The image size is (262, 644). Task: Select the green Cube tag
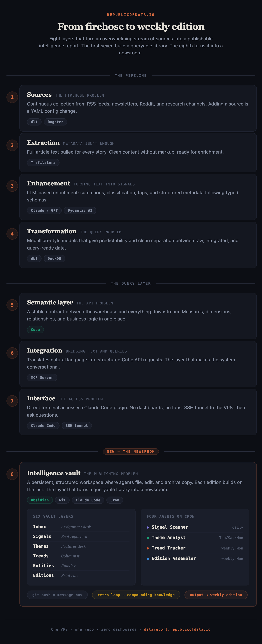coord(35,329)
